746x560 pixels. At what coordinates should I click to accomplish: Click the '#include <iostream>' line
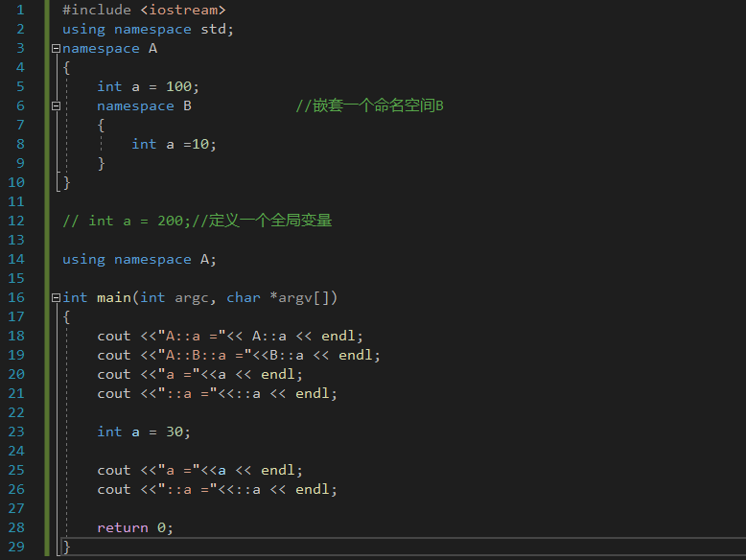coord(144,10)
